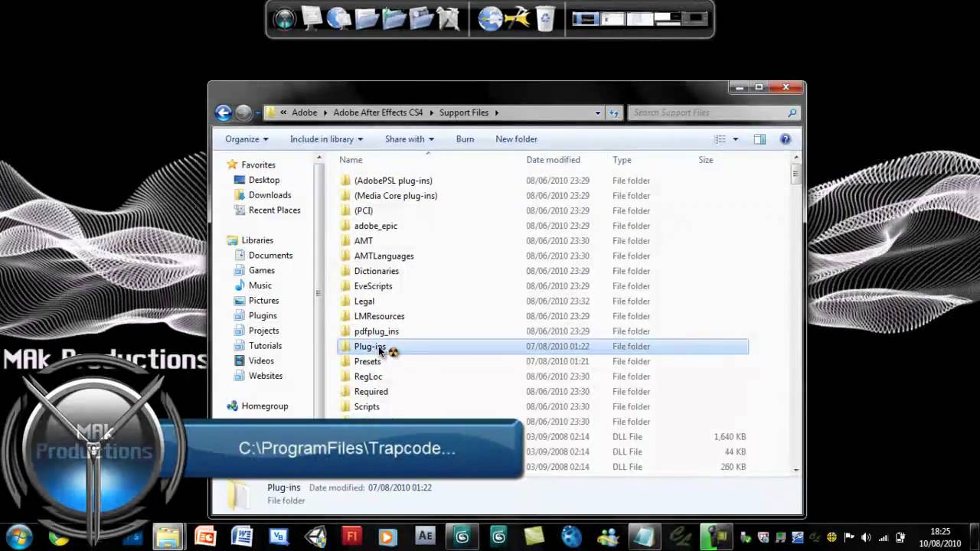The height and width of the screenshot is (551, 980).
Task: Sort the file list by the Name column
Action: tap(351, 160)
